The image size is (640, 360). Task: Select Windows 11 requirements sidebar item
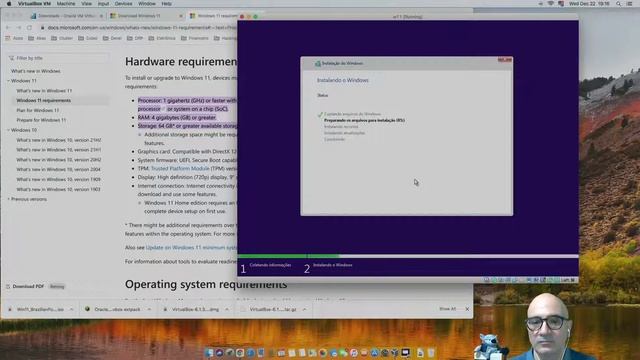pos(44,100)
